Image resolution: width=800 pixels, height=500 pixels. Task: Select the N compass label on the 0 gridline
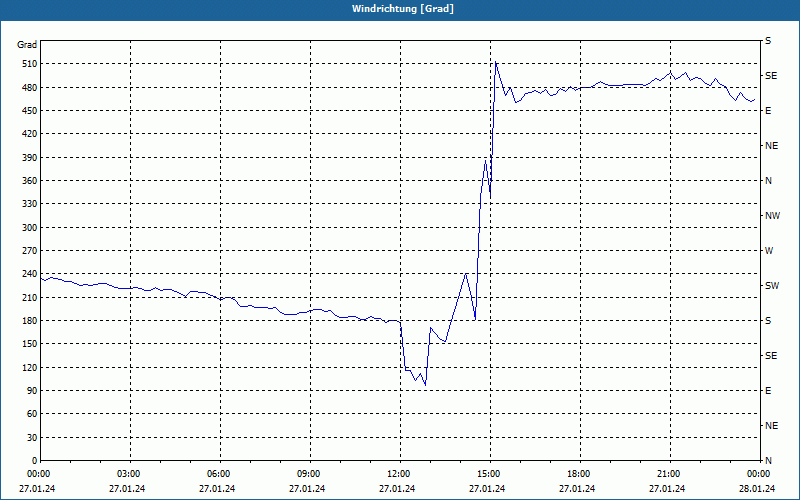768,461
